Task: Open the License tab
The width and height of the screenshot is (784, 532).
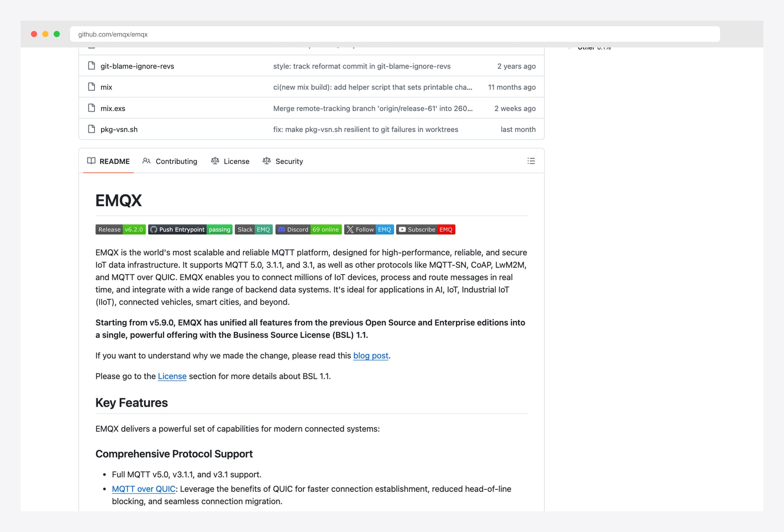Action: tap(230, 161)
